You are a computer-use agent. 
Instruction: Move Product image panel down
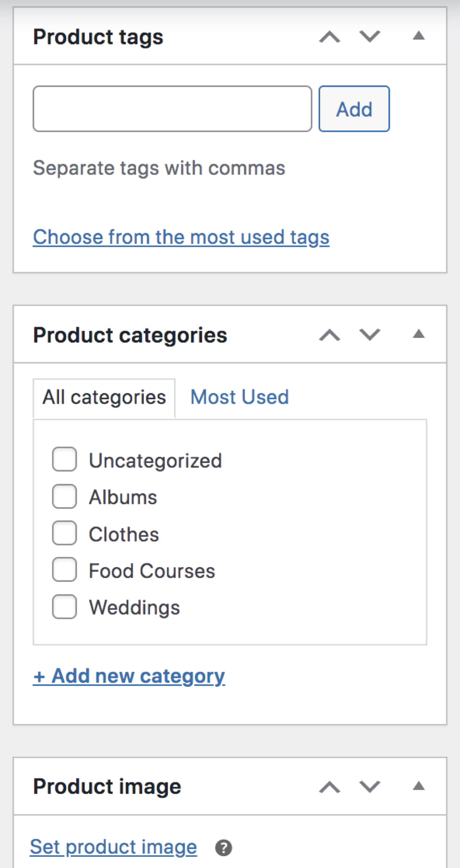tap(370, 787)
